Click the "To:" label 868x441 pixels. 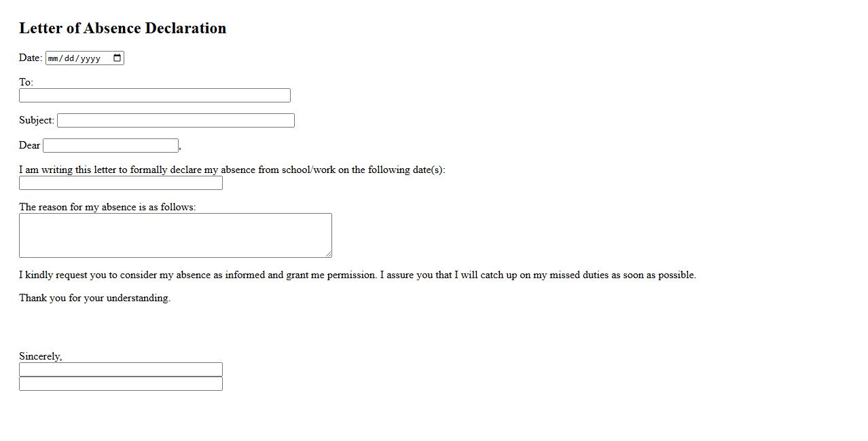tap(26, 82)
